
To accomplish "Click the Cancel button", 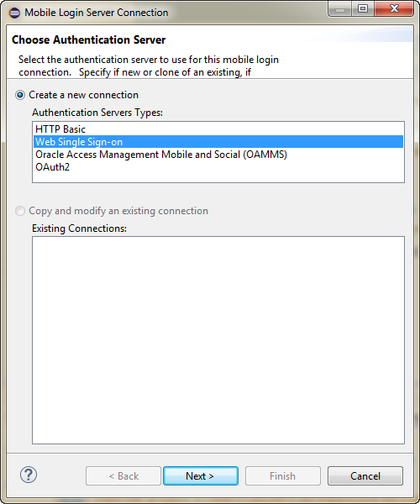I will pyautogui.click(x=365, y=475).
